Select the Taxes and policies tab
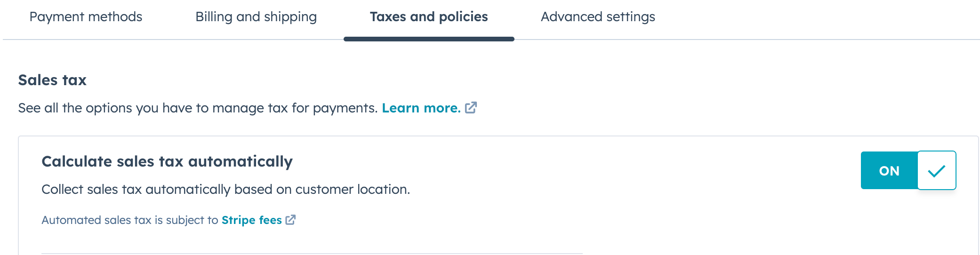This screenshot has height=255, width=980. (428, 17)
